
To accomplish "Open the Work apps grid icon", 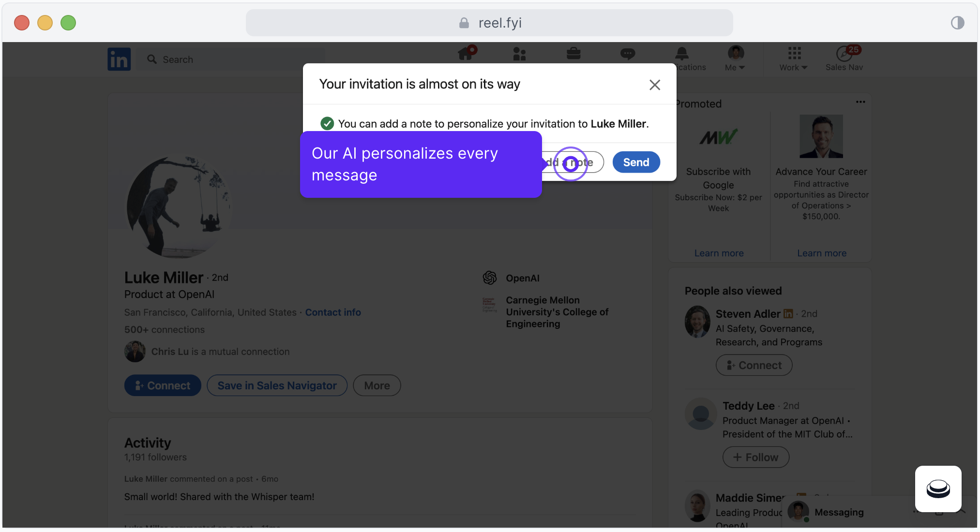I will point(794,53).
